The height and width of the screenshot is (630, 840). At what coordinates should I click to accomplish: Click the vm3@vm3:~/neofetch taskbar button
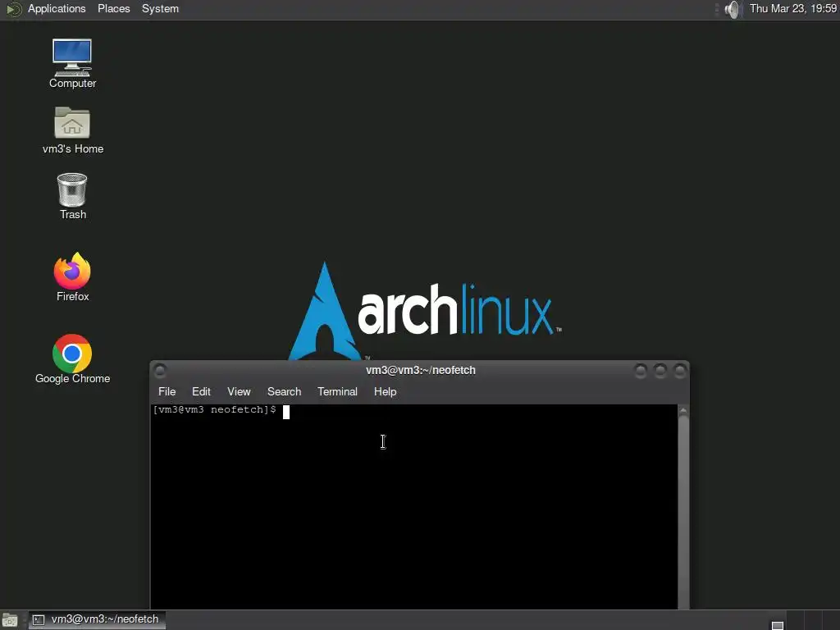[97, 620]
